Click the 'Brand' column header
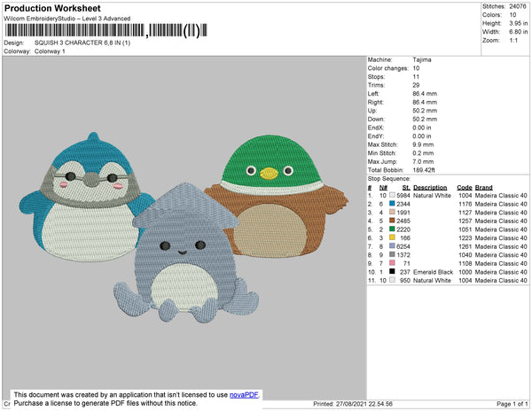The image size is (532, 411). pos(483,188)
